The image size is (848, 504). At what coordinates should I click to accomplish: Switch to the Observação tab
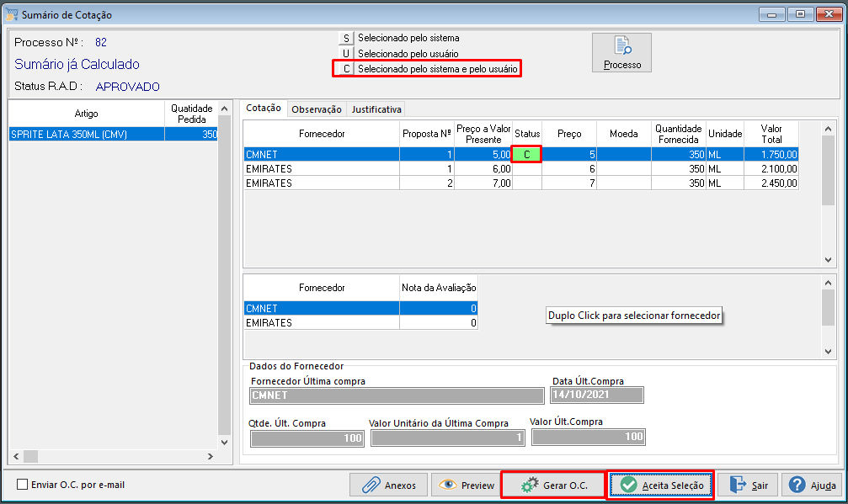click(x=317, y=109)
